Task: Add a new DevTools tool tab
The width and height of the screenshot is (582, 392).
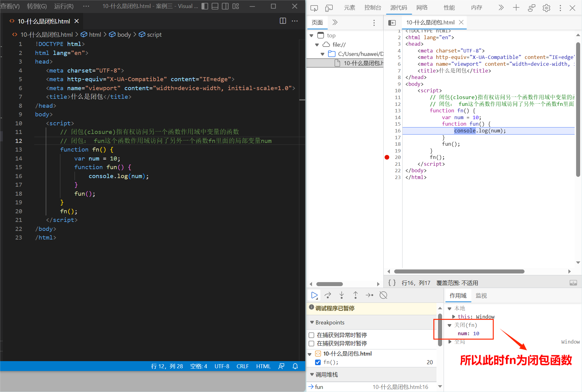Action: click(x=516, y=8)
